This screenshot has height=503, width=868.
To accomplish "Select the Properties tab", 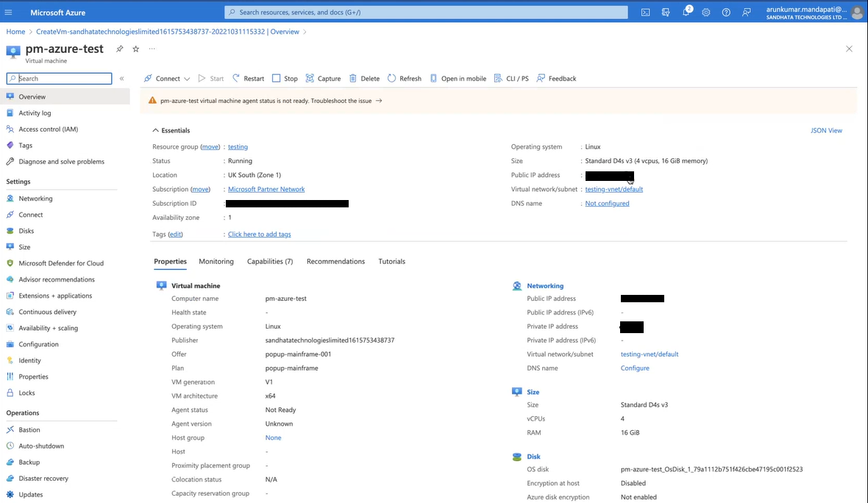I will tap(170, 261).
